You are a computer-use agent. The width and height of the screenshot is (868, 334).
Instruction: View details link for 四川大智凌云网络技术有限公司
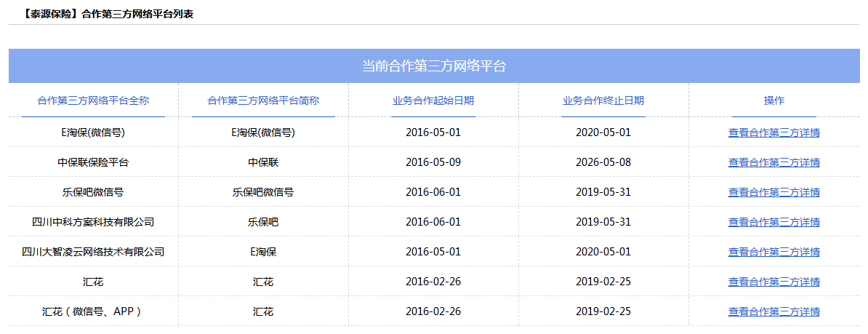[773, 252]
